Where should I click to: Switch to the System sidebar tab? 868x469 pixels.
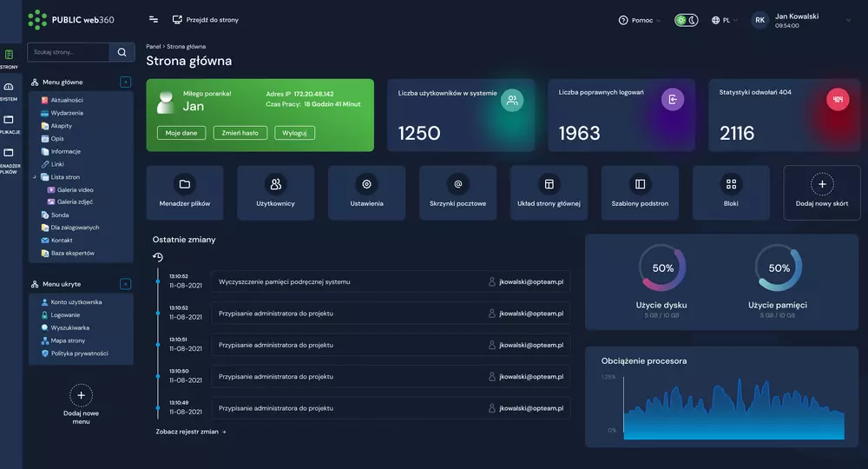coord(10,90)
